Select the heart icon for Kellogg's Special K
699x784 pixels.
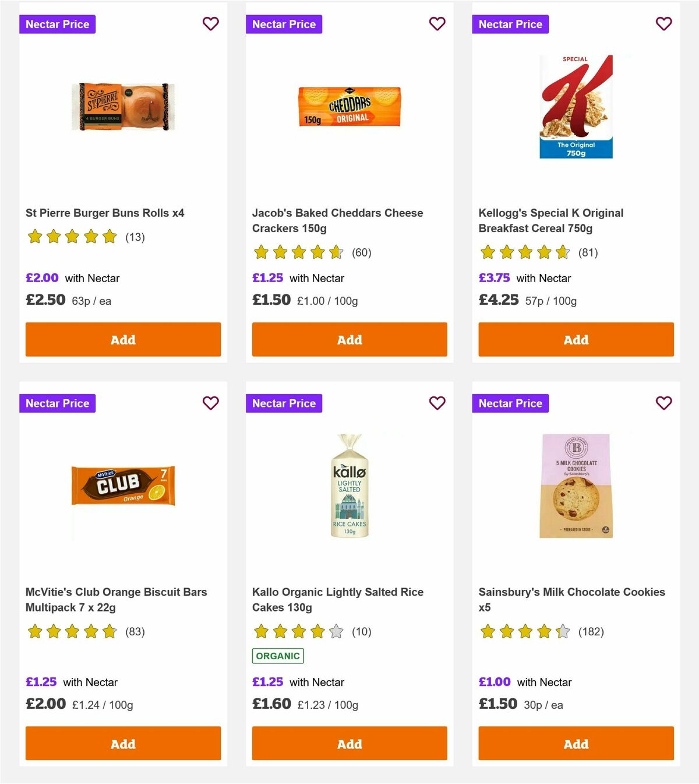click(663, 24)
